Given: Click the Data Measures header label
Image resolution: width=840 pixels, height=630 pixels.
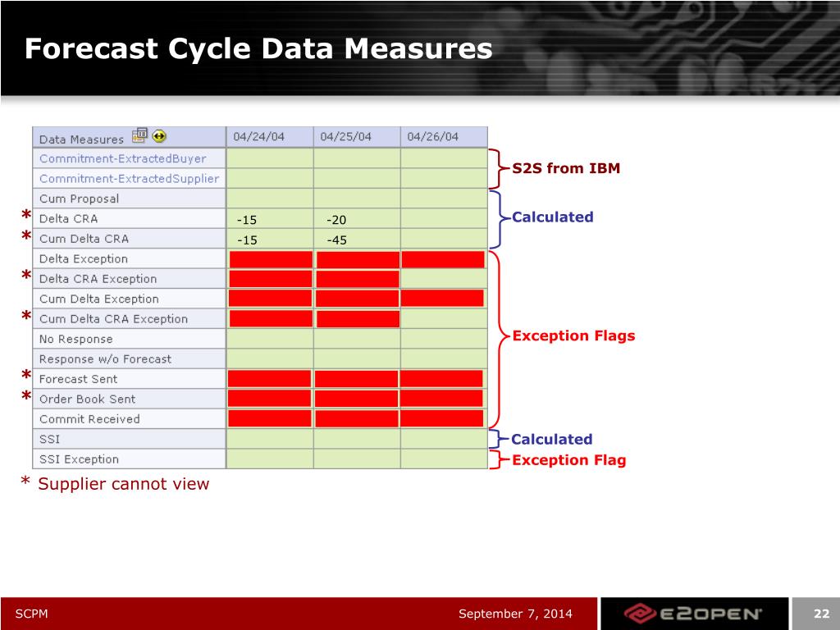Looking at the screenshot, I should point(81,139).
